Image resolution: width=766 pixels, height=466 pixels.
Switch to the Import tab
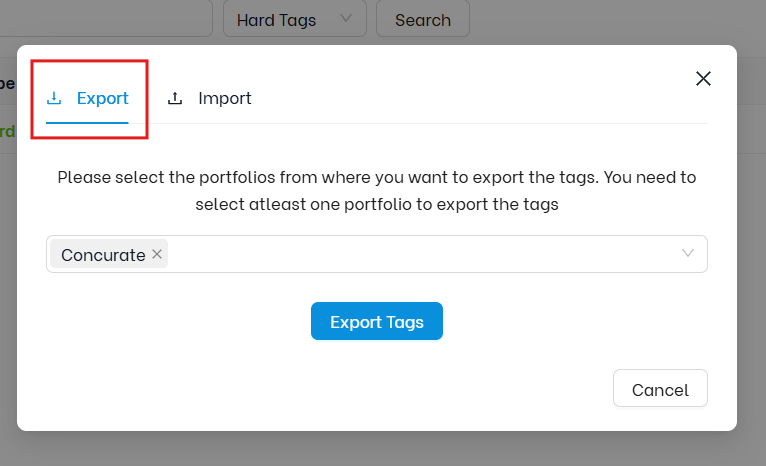209,98
